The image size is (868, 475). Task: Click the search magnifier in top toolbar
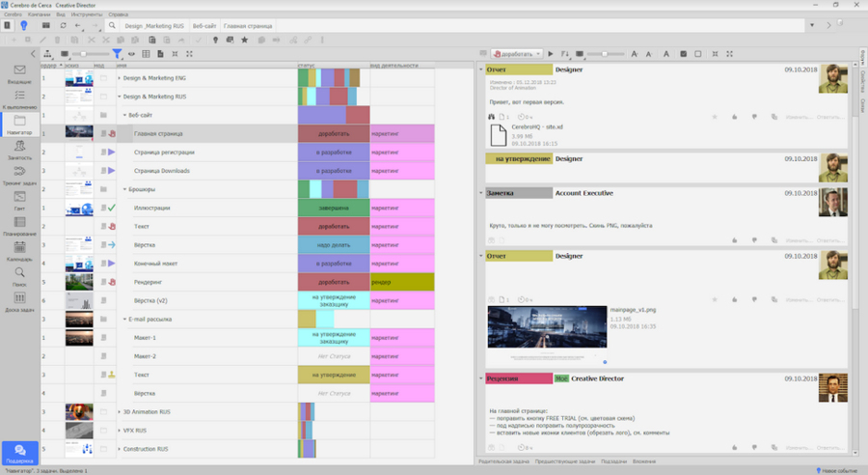(113, 25)
